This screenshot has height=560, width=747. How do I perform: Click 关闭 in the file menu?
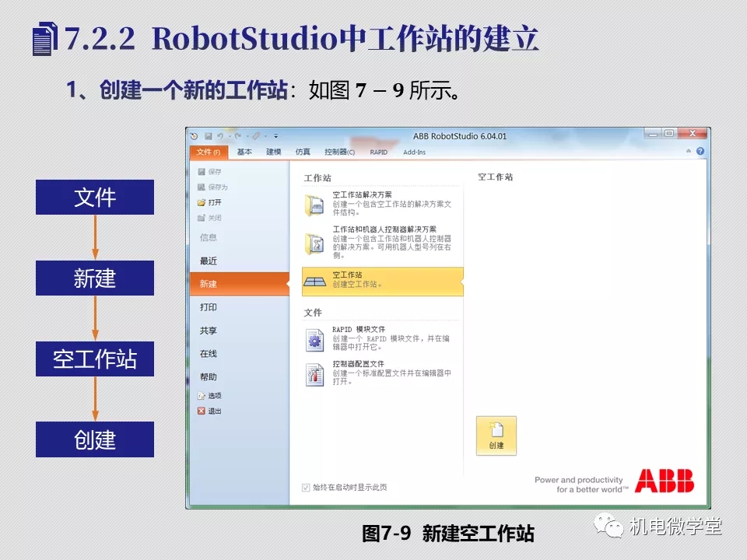click(209, 218)
